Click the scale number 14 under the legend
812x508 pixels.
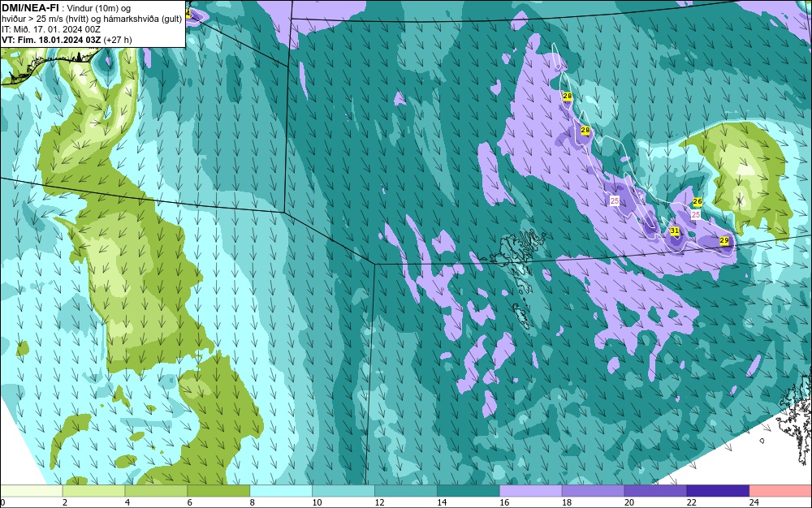click(442, 502)
